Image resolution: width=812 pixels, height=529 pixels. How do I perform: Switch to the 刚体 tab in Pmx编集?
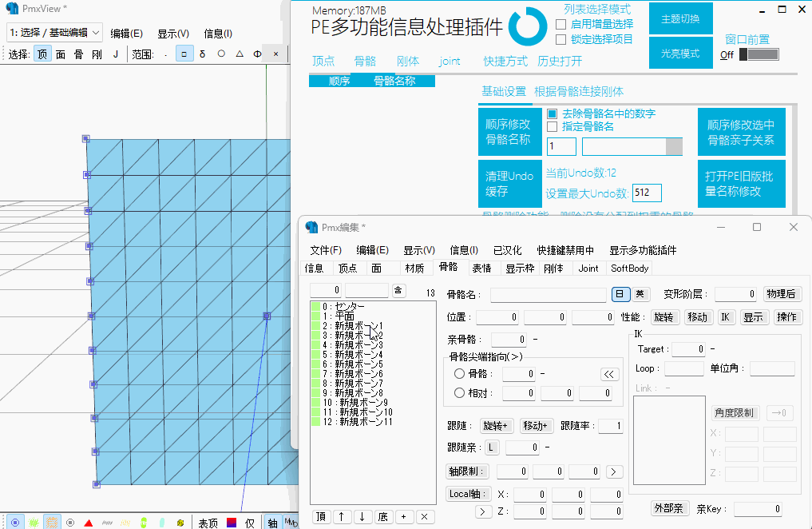point(553,268)
